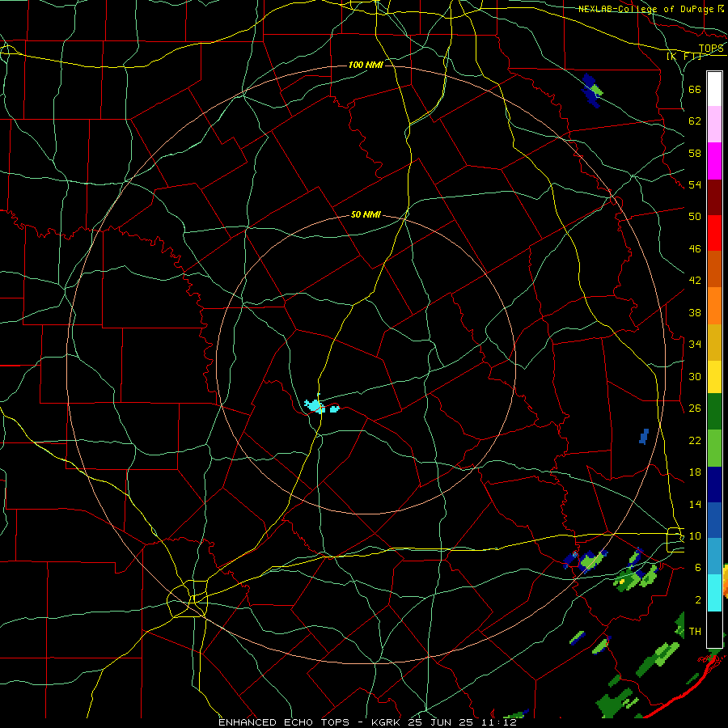Click the light green legend swatch near 22
Screen dimensions: 728x728
point(714,448)
